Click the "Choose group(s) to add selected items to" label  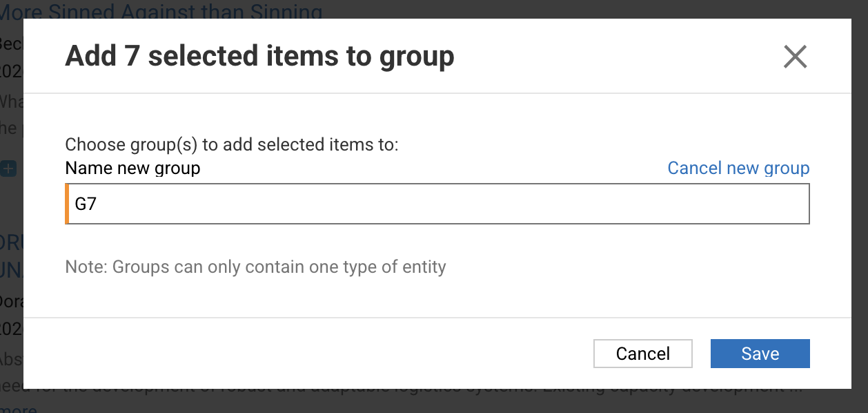(232, 145)
